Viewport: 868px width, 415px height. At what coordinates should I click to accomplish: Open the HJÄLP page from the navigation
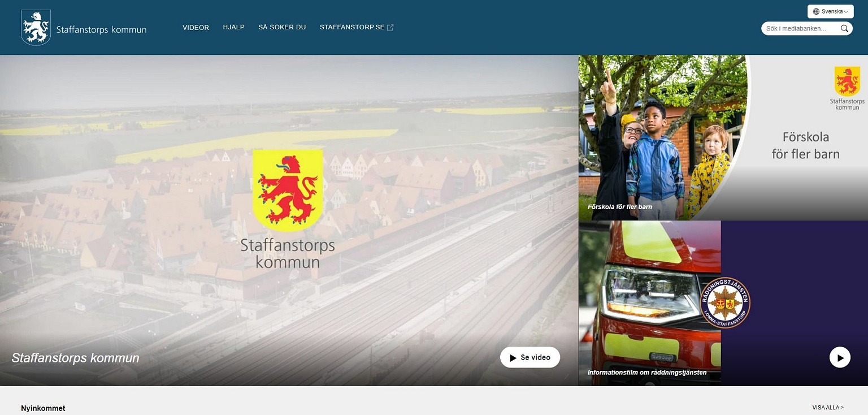click(233, 27)
